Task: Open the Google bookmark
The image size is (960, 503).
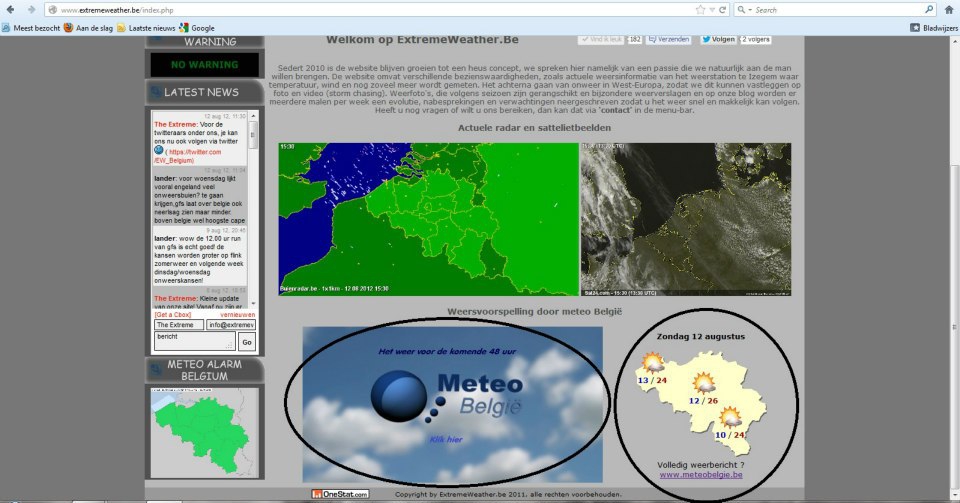Action: (197, 28)
